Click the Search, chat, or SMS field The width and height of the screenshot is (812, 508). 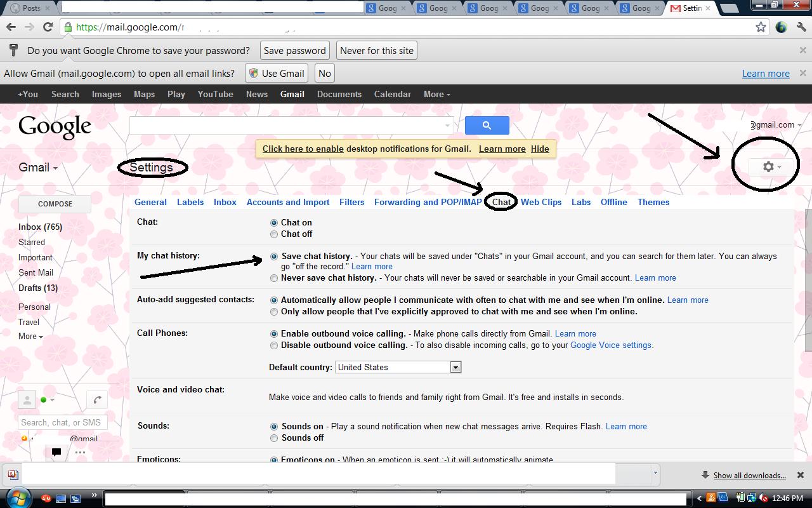62,422
